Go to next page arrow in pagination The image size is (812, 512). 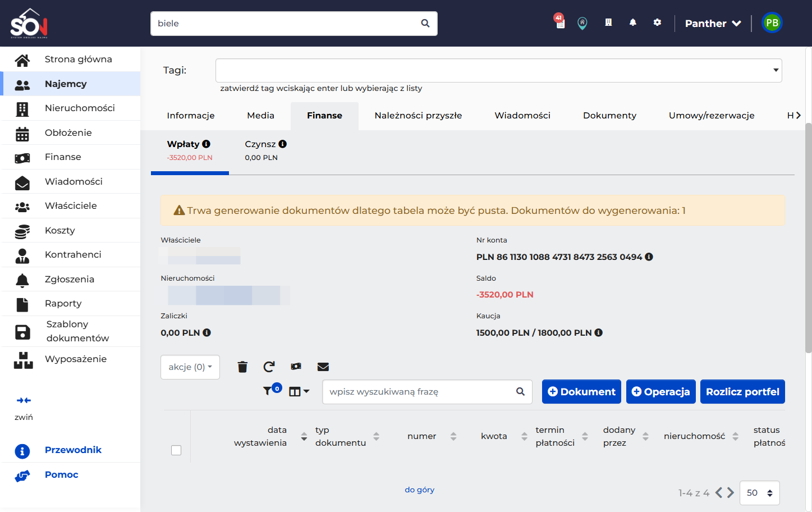pos(731,493)
